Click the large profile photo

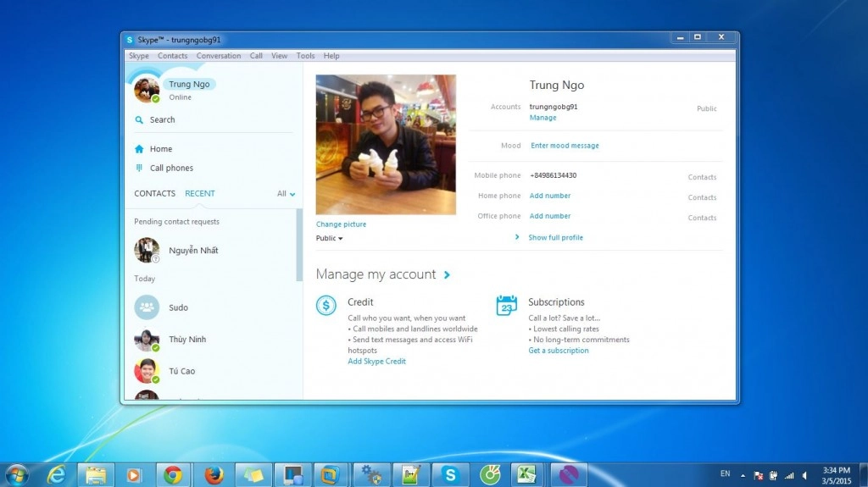pos(386,145)
